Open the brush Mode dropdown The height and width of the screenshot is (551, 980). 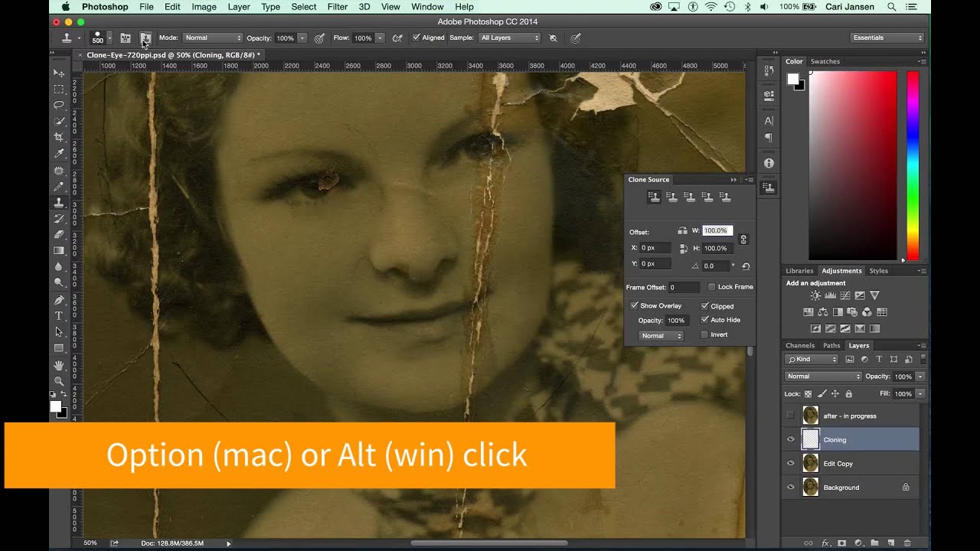click(213, 37)
